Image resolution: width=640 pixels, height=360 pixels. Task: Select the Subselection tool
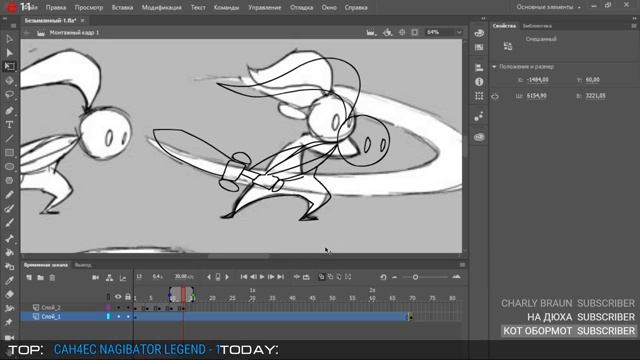(9, 53)
